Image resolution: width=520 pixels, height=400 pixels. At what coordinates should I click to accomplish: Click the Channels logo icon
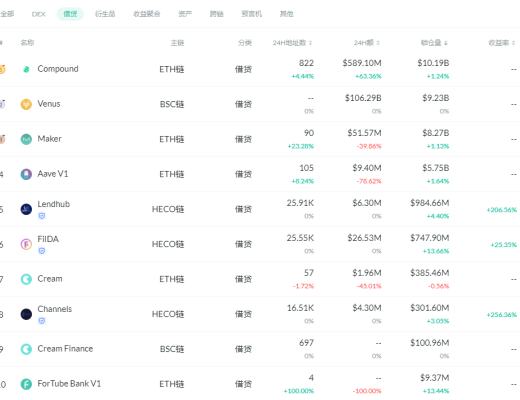tap(26, 314)
